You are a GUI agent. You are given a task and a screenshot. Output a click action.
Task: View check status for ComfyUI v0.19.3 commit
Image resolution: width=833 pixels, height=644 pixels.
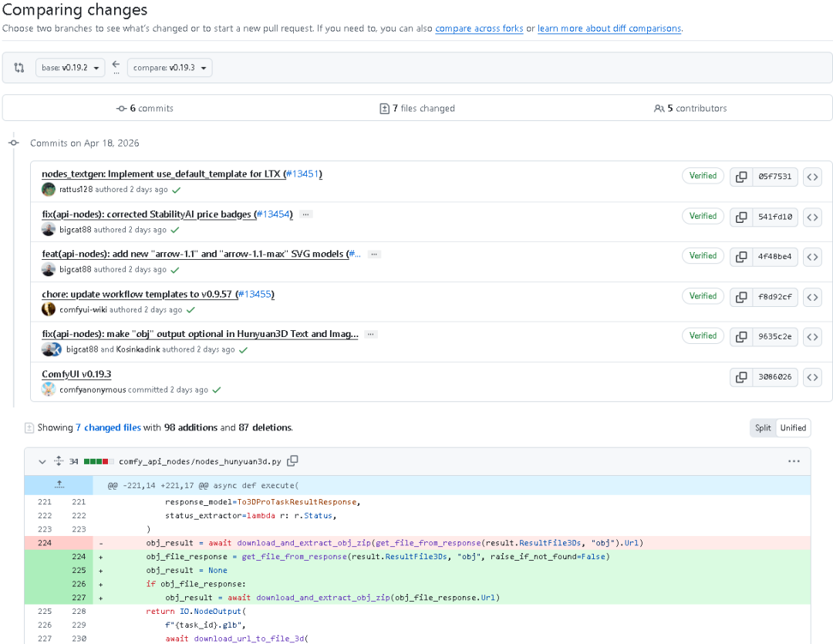point(217,390)
